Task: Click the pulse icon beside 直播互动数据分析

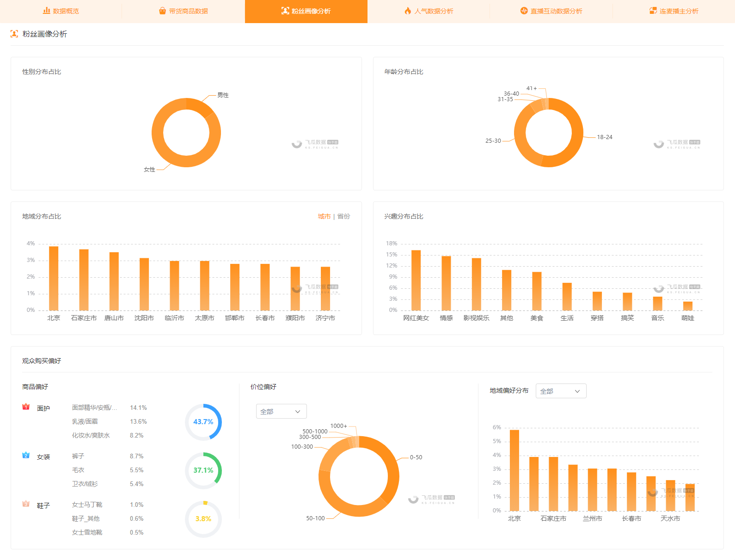Action: click(x=524, y=11)
